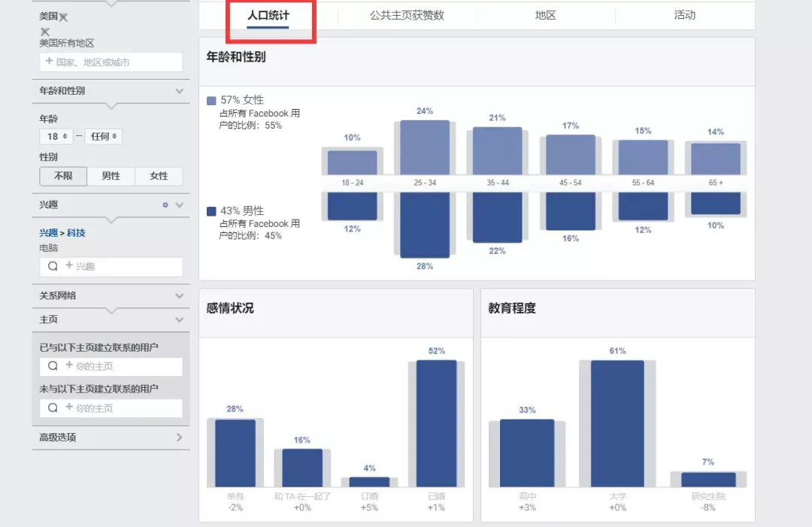Click the magnifier in 未与以下主页建立联系的用户 field

point(53,408)
